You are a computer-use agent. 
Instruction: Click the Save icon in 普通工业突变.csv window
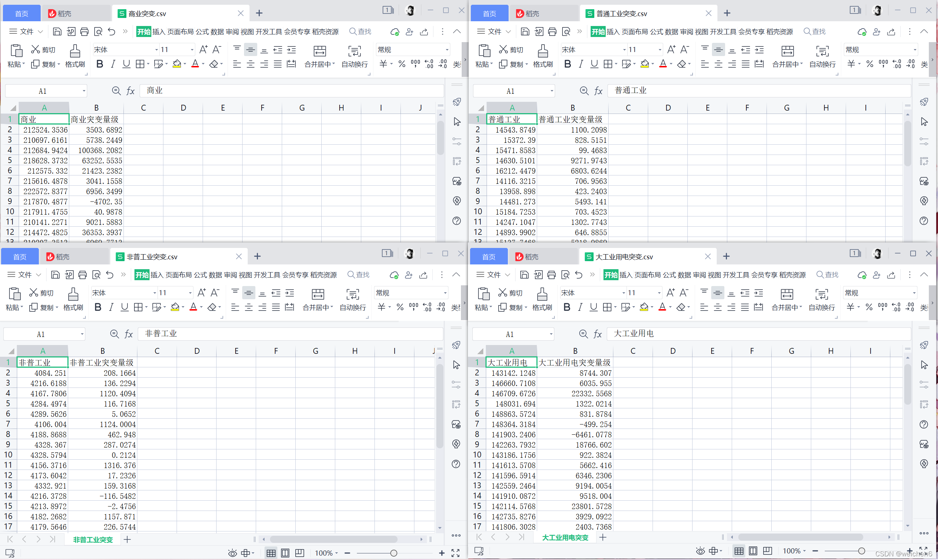point(525,32)
